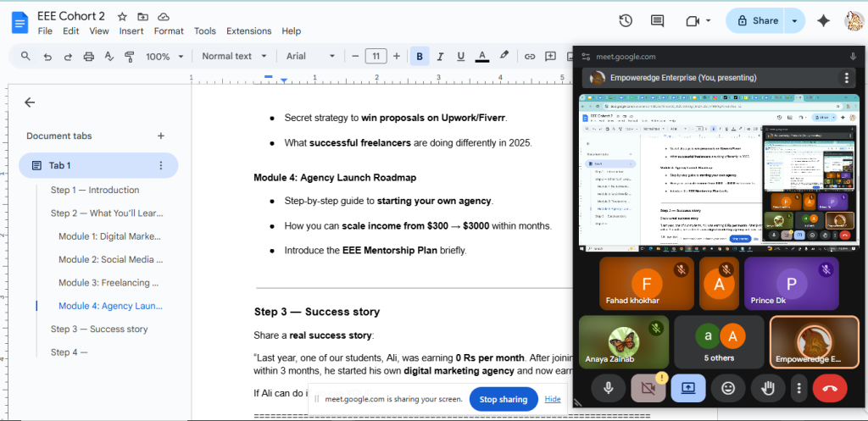
Task: Go to Step 3 — Success story outline item
Action: [x=99, y=329]
